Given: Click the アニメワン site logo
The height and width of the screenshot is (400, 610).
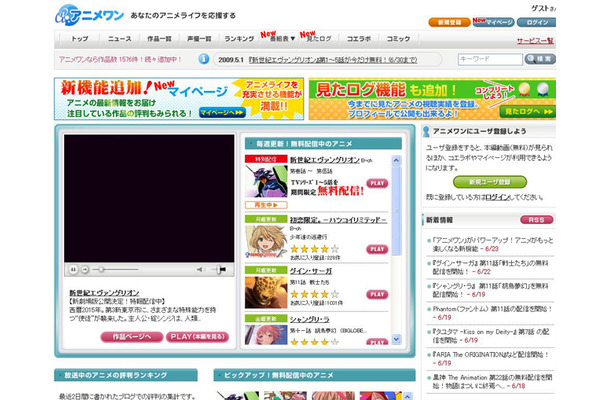Looking at the screenshot, I should 89,16.
